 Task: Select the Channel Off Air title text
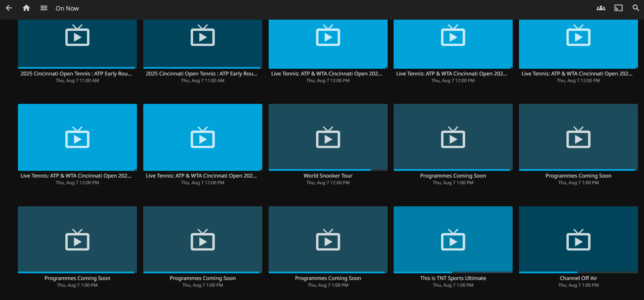coord(578,278)
